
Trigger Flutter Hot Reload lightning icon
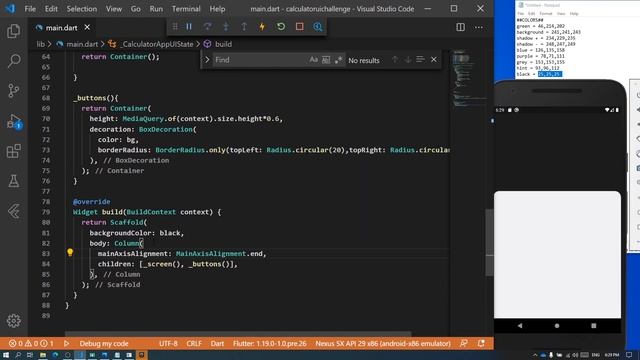[x=262, y=27]
